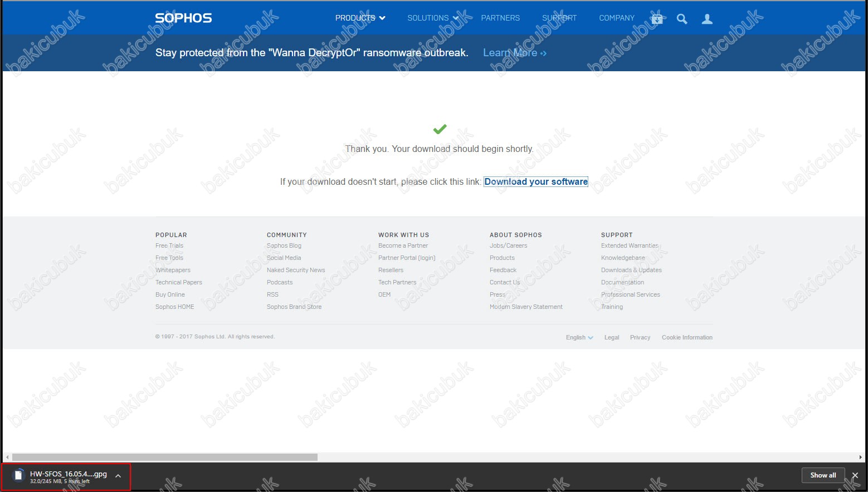Open the SUPPORT menu item
868x492 pixels.
click(559, 18)
